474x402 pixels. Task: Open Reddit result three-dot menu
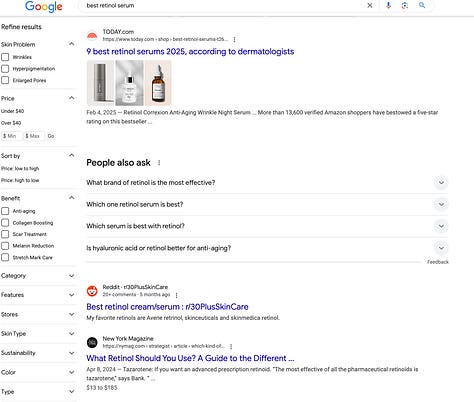click(x=176, y=295)
